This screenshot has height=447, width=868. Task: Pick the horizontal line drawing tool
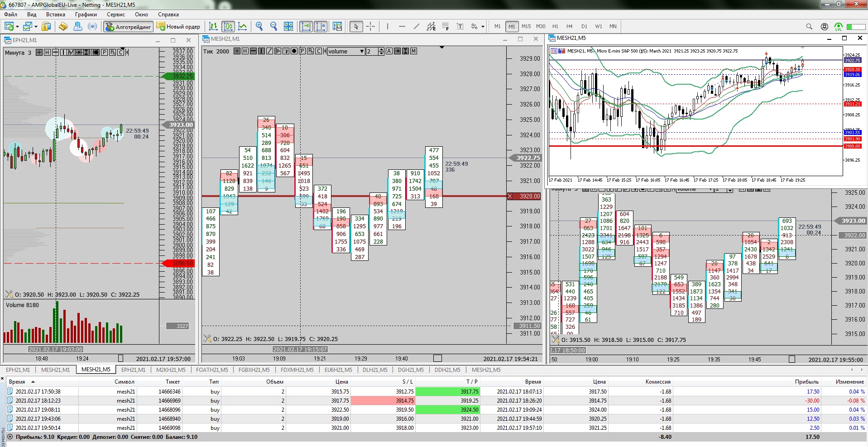(x=402, y=26)
